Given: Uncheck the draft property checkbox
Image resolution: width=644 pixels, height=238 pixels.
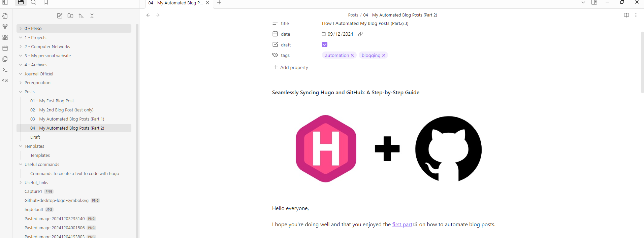Looking at the screenshot, I should (325, 44).
